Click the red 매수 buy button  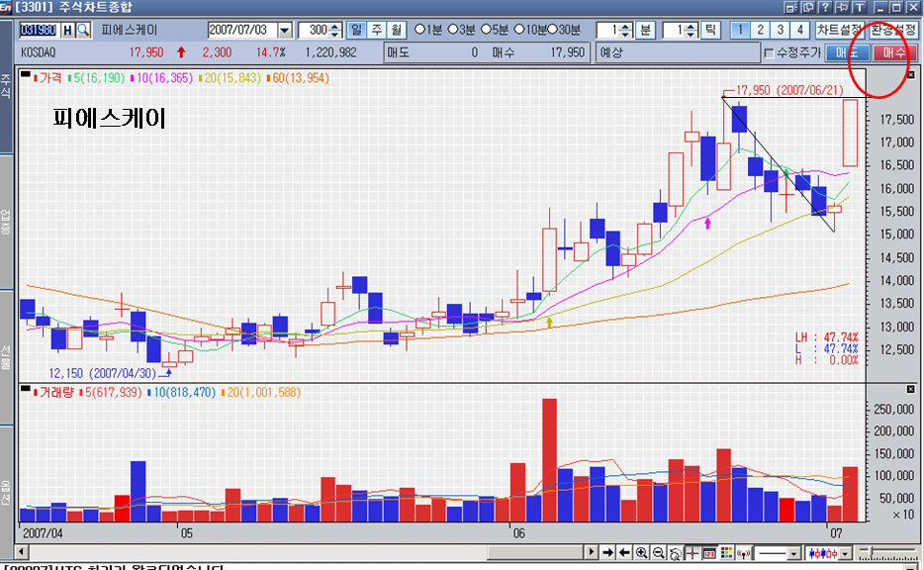(894, 53)
